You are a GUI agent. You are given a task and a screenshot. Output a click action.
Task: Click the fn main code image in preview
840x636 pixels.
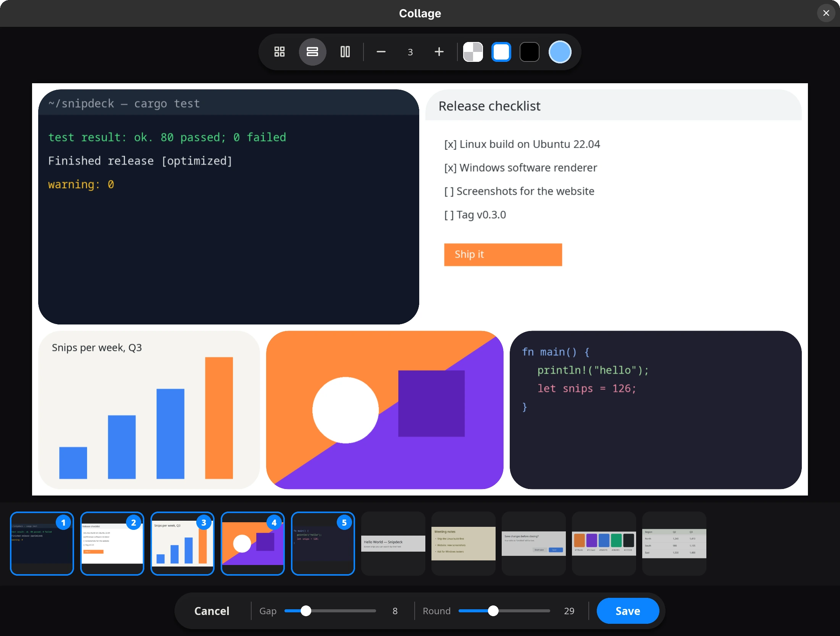click(x=656, y=410)
